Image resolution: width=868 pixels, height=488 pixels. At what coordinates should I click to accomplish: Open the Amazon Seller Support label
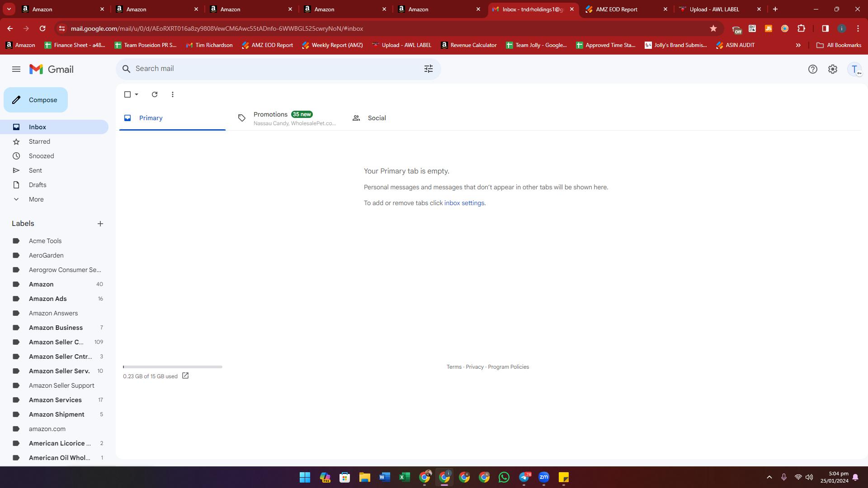pyautogui.click(x=54, y=385)
